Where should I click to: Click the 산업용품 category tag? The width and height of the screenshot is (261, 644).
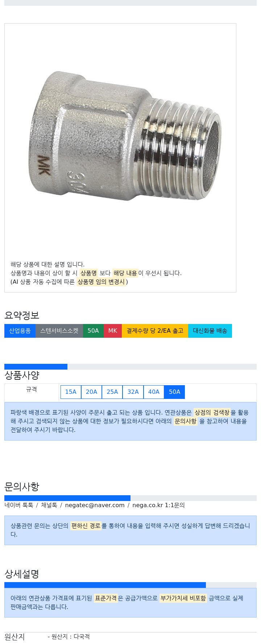[20, 331]
